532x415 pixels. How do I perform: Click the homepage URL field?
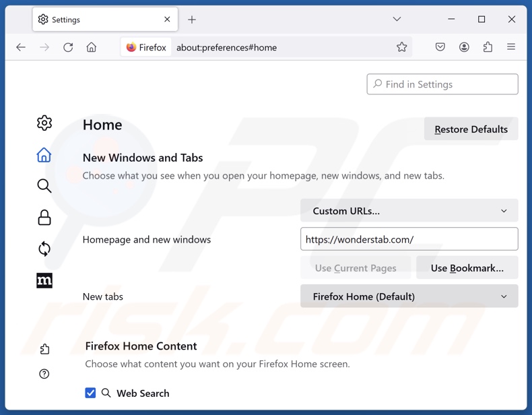(409, 239)
